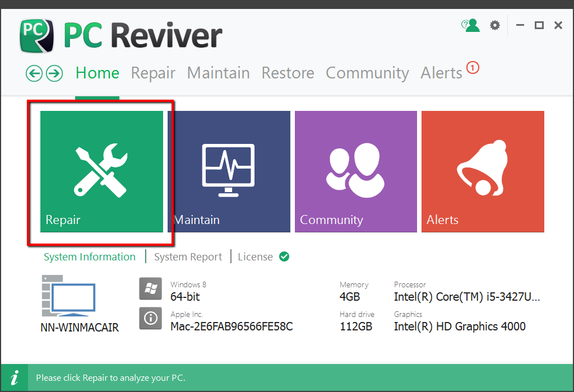Click the PC Reviver logo
Image resolution: width=574 pixels, height=392 pixels.
click(x=37, y=35)
